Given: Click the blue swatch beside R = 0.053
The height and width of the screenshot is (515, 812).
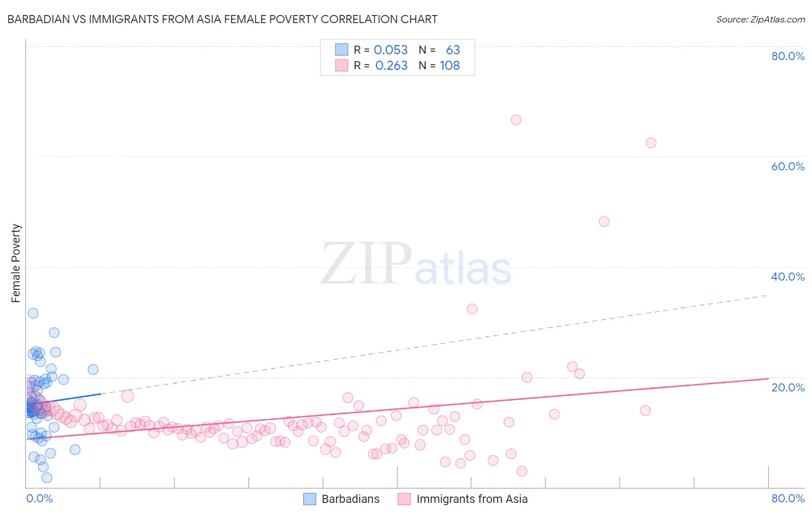Looking at the screenshot, I should point(342,50).
